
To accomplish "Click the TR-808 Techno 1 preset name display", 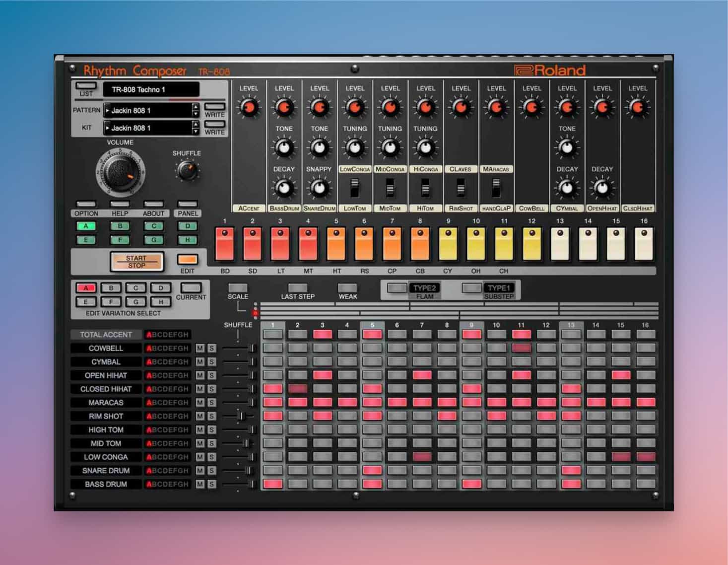I will click(151, 90).
